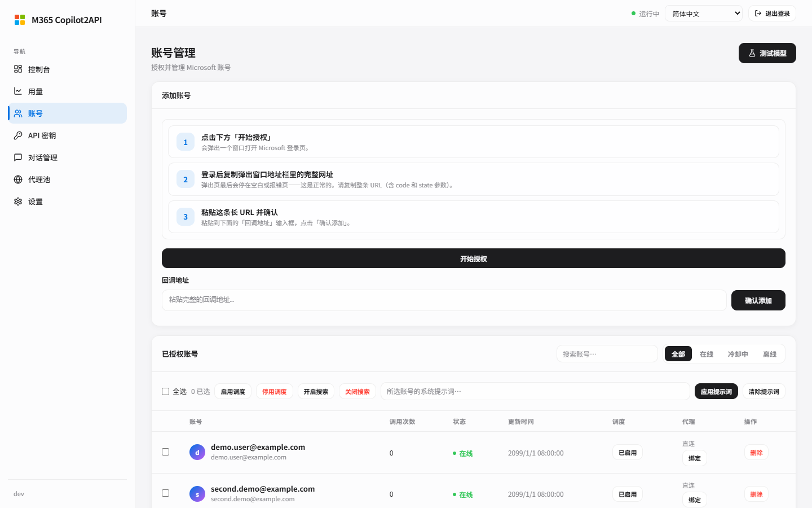Show 全部 accounts filter tab

click(678, 354)
